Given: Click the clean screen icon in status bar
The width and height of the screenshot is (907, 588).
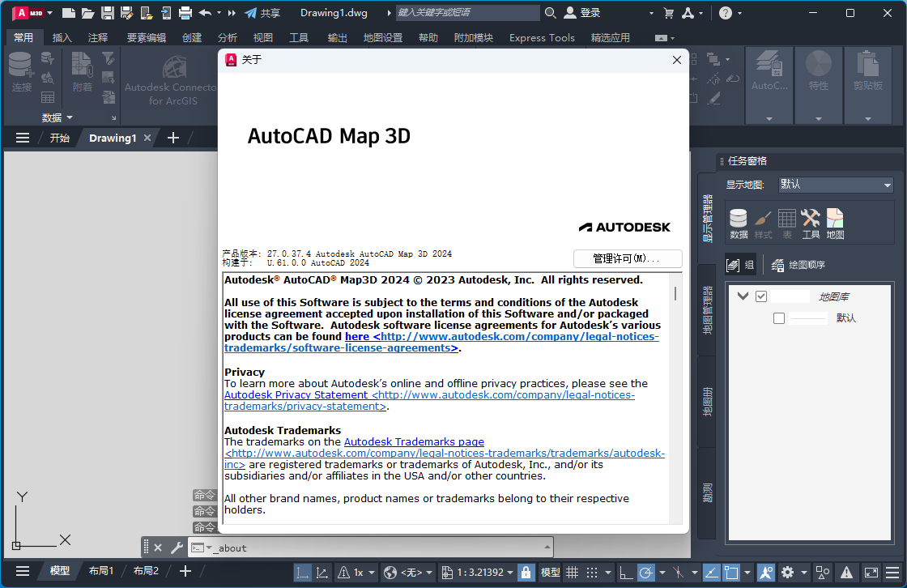Looking at the screenshot, I should (871, 573).
